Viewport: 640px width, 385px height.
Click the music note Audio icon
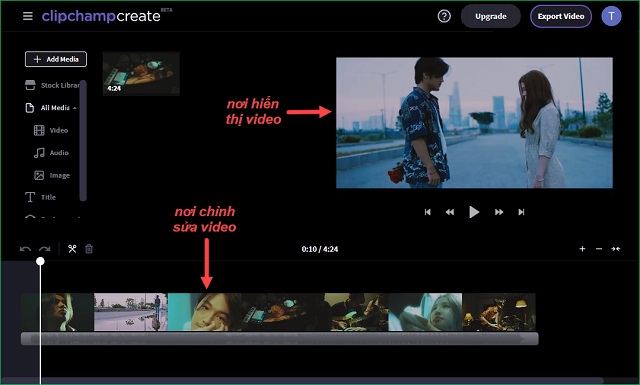[39, 153]
